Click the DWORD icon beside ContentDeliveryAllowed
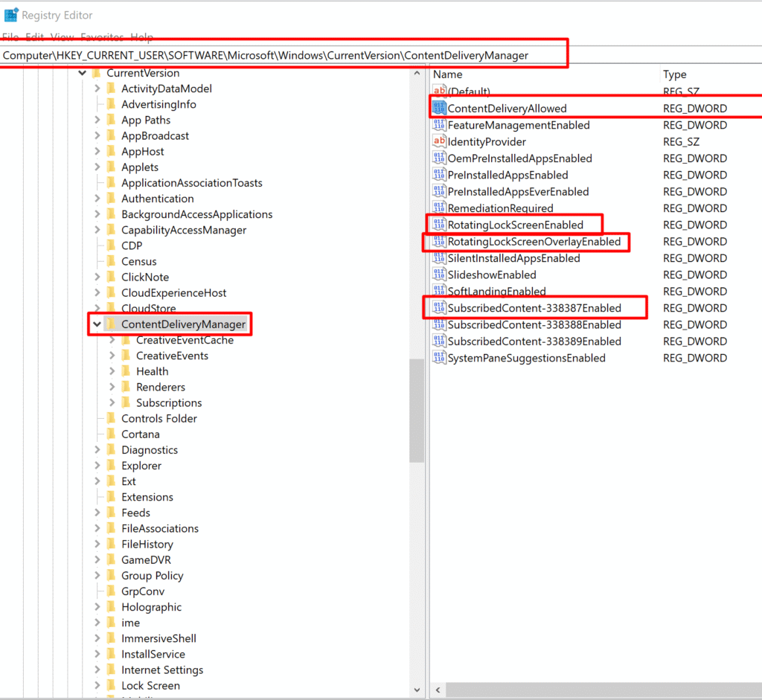The image size is (762, 700). 439,109
